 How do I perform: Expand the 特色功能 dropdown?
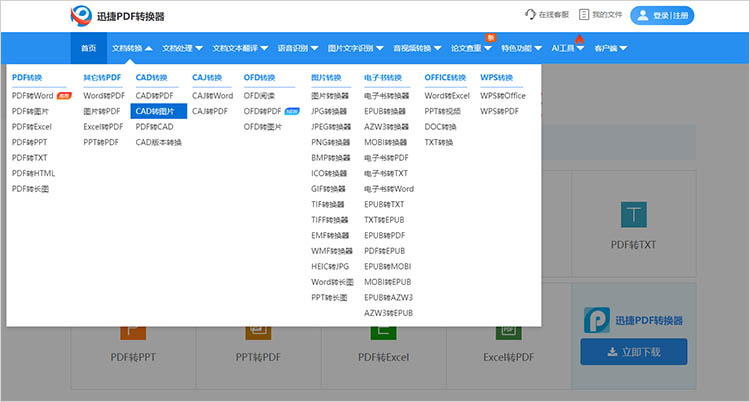point(521,48)
